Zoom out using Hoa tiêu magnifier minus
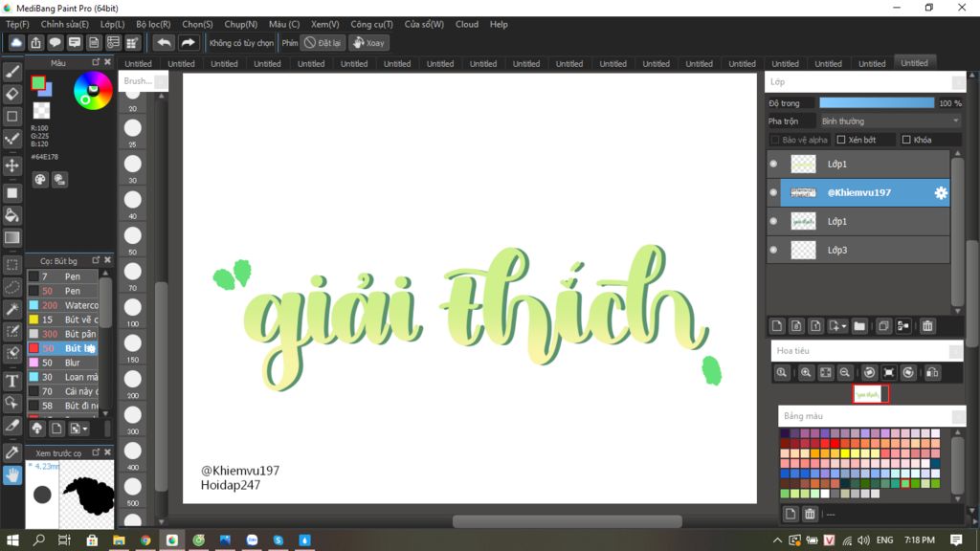 [844, 373]
